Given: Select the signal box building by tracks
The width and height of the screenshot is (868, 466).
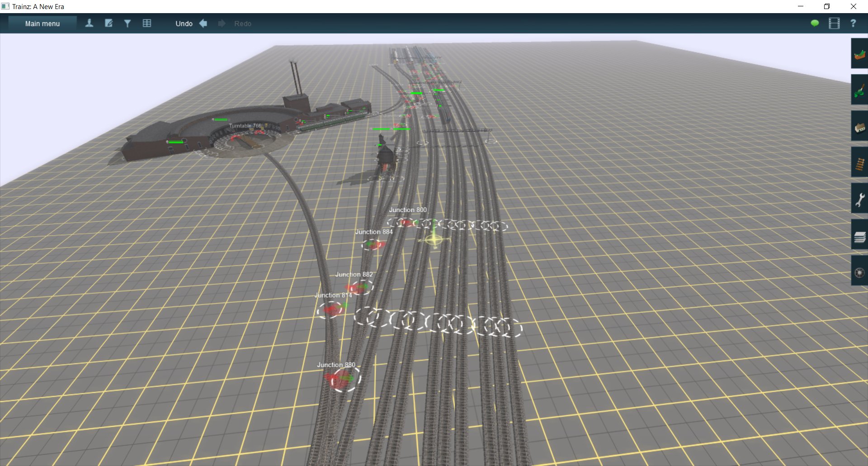Looking at the screenshot, I should (x=386, y=159).
